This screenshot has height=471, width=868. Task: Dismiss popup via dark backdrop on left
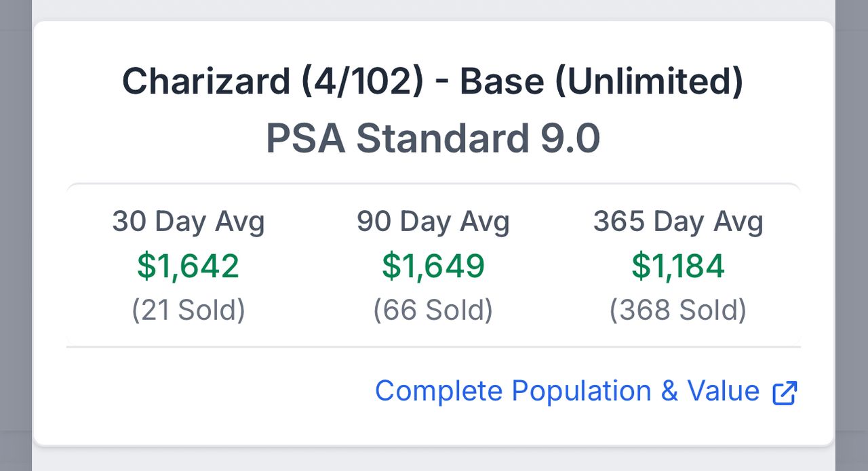click(x=15, y=237)
